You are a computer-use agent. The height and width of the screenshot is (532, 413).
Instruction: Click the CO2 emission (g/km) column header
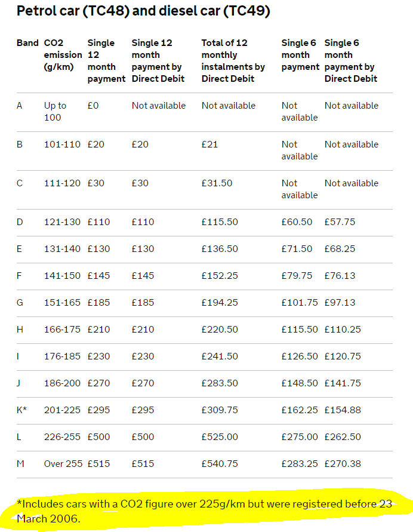coord(63,55)
